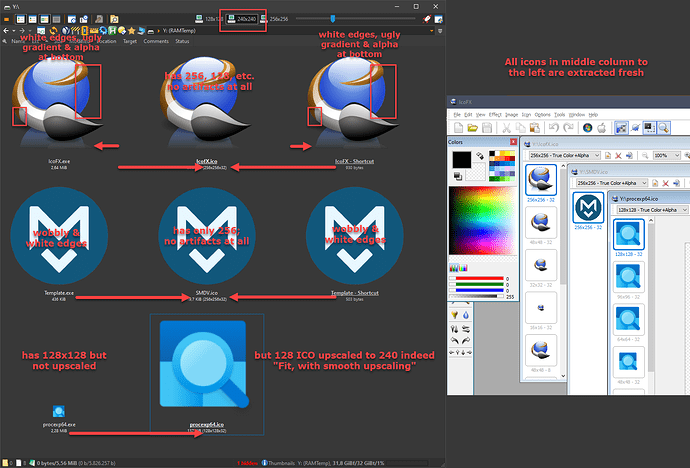The width and height of the screenshot is (690, 468).
Task: Open the Image menu in IcoFX
Action: coord(511,114)
